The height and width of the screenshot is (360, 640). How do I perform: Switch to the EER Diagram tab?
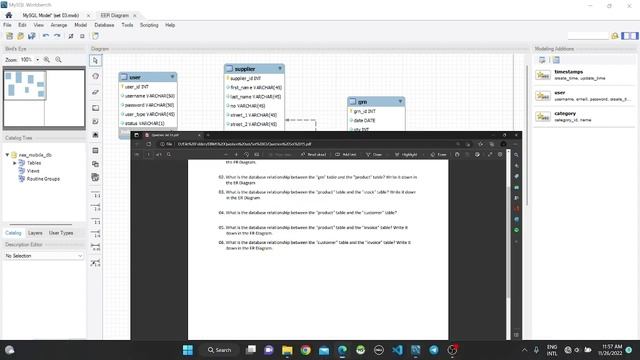[115, 15]
